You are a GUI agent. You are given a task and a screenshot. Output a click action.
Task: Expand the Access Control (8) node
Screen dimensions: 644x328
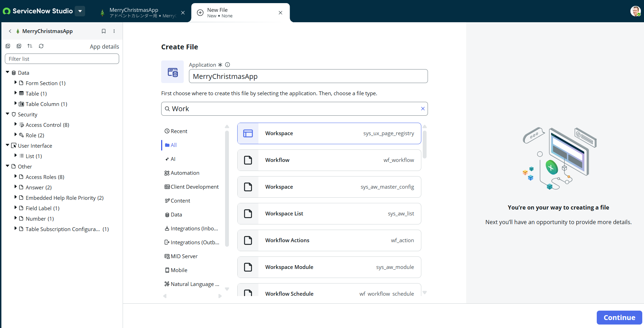(x=16, y=124)
